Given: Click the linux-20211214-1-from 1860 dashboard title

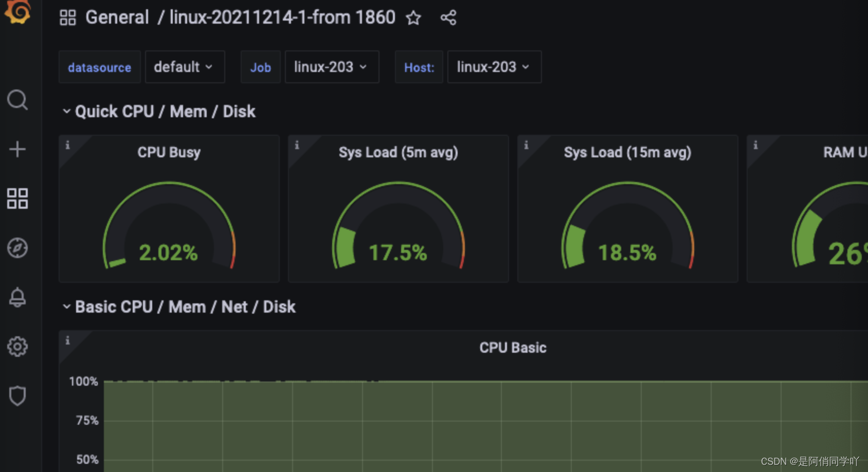Looking at the screenshot, I should coord(282,17).
